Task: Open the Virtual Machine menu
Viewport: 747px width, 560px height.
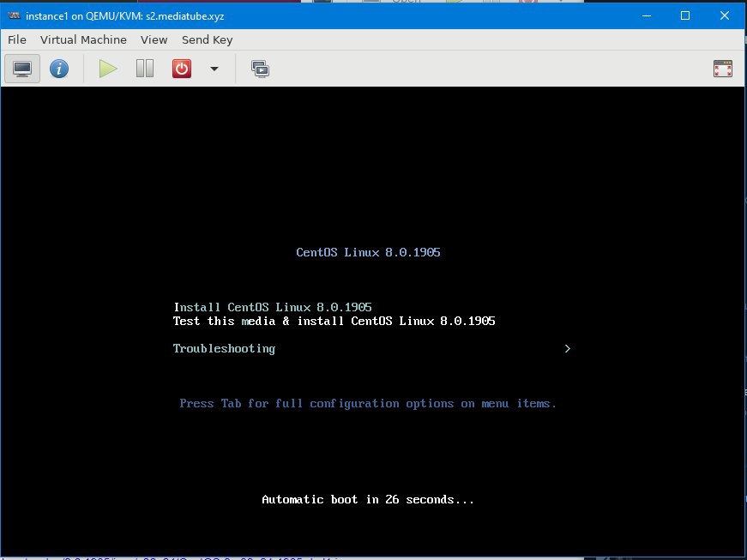Action: coord(83,40)
